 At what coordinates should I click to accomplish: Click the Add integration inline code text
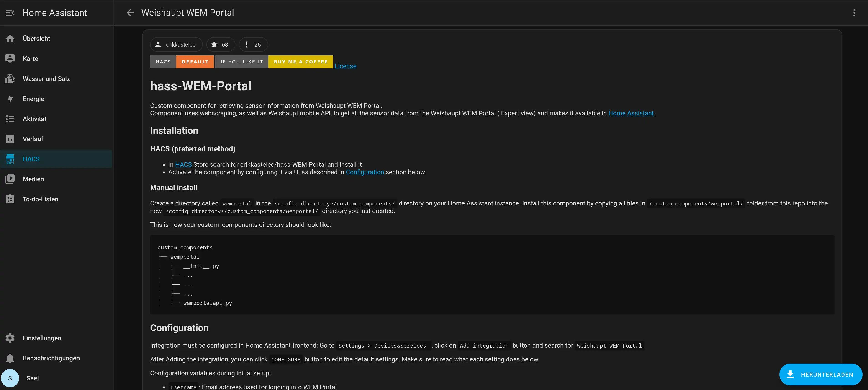[x=484, y=346]
